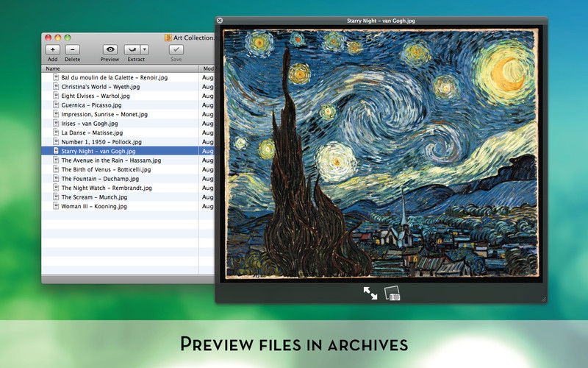Click the full screen arrows icon in preview

(x=370, y=293)
